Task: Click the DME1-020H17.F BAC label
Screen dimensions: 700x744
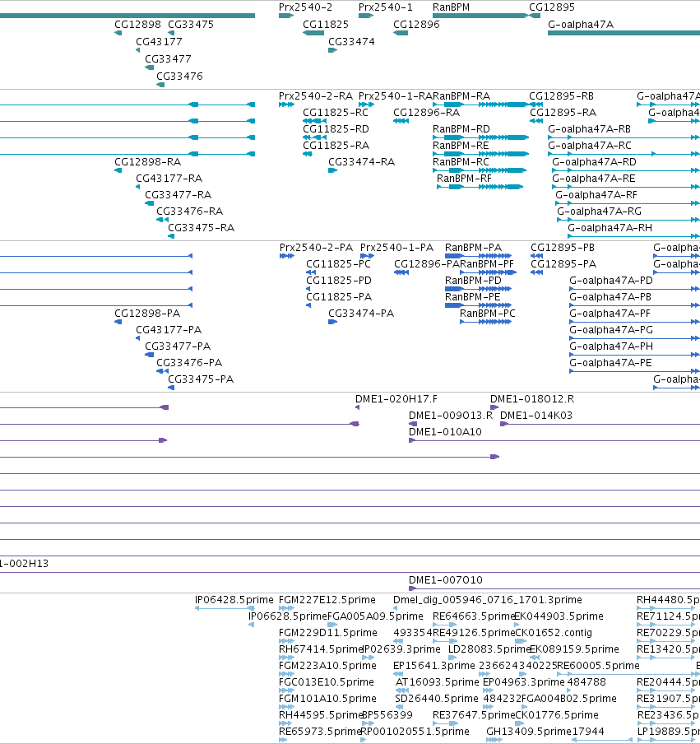Action: tap(396, 399)
